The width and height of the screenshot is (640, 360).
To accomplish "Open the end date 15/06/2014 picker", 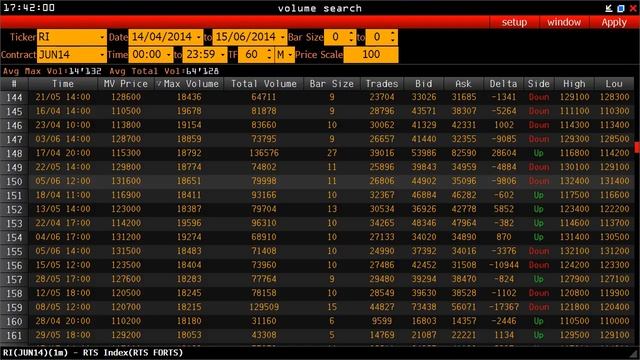I will [x=282, y=38].
